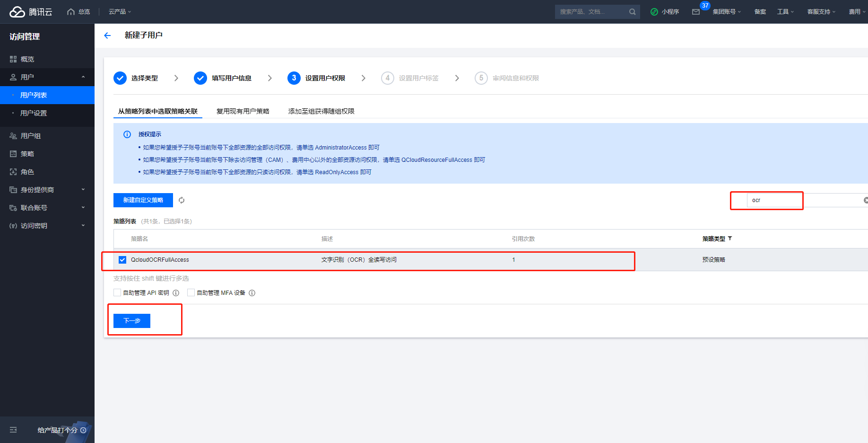The image size is (868, 443).
Task: Expand the 身份提供商 sidebar section
Action: click(x=83, y=190)
